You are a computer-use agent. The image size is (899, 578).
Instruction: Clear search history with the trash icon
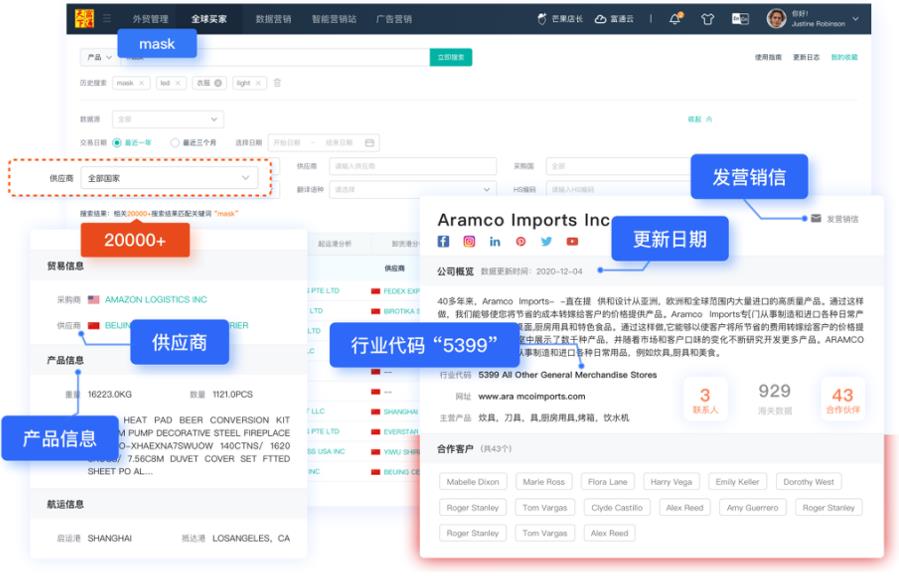tap(277, 83)
